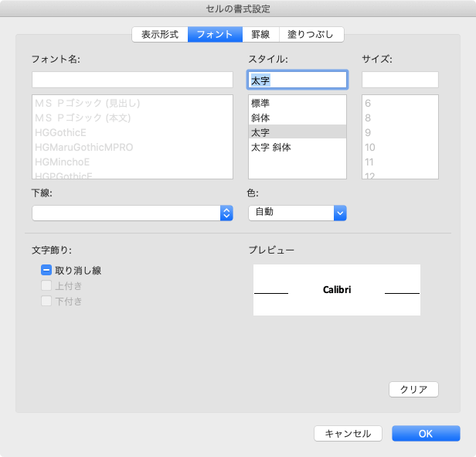Click the クリア button
476x457 pixels.
[413, 389]
